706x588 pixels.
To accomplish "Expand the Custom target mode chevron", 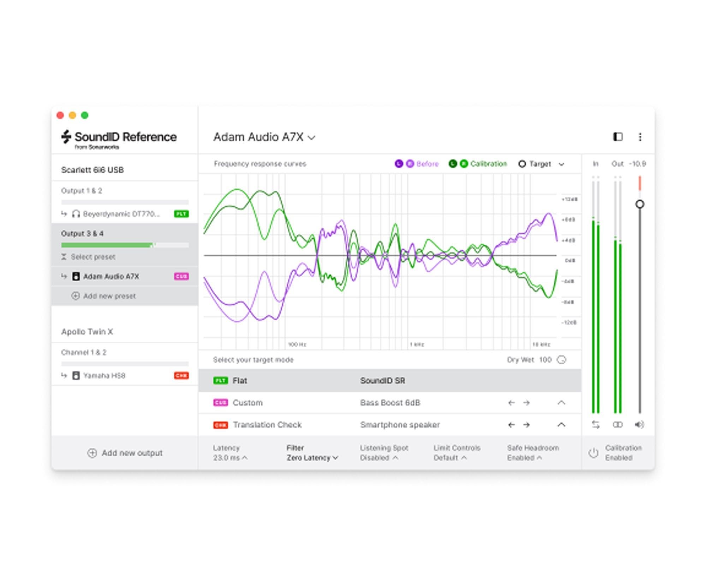I will [x=561, y=403].
